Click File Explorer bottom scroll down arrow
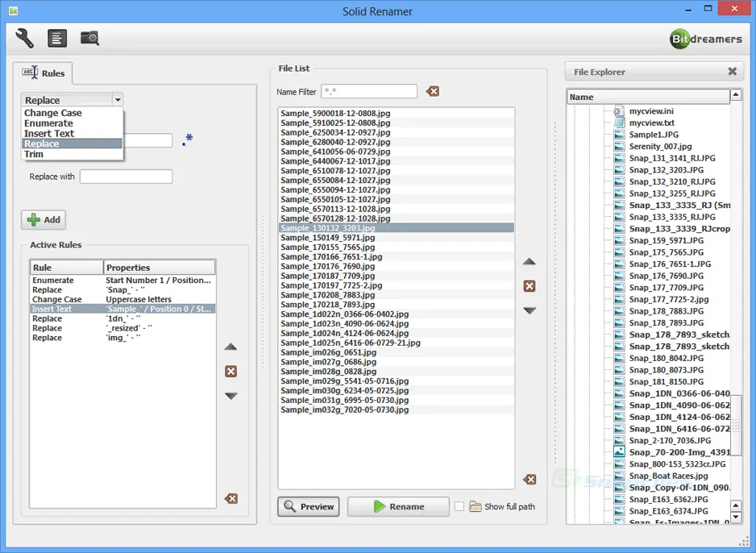This screenshot has height=553, width=756. click(736, 518)
